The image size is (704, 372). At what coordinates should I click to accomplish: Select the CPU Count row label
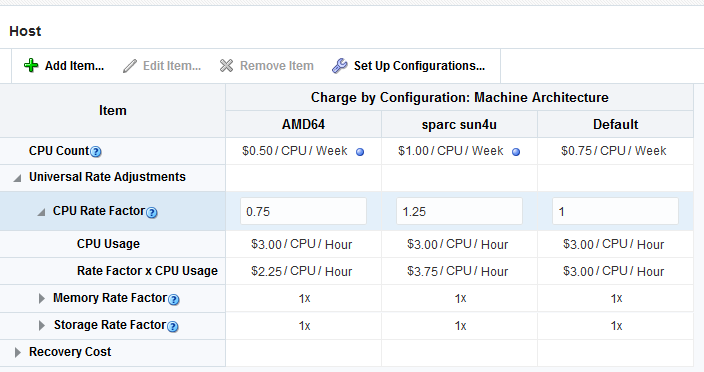tap(59, 151)
